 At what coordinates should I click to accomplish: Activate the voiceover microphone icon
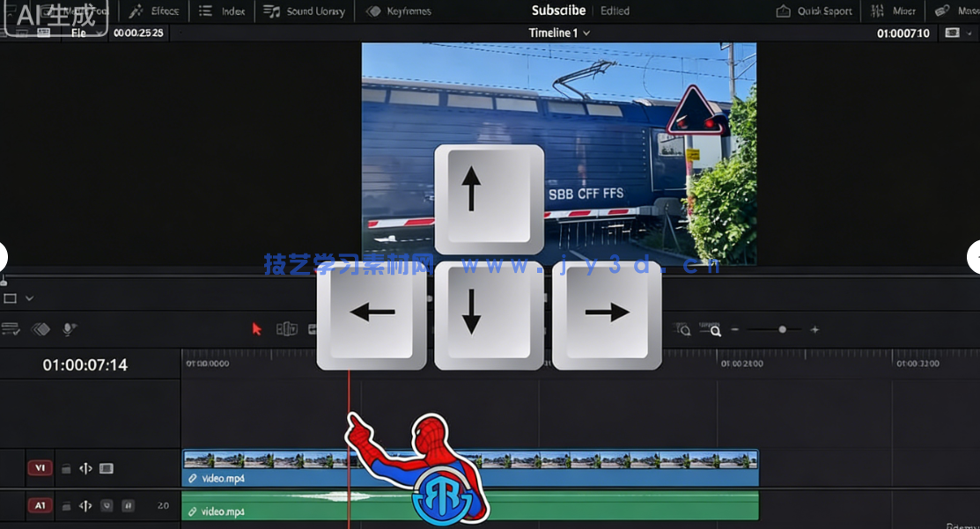(x=68, y=328)
